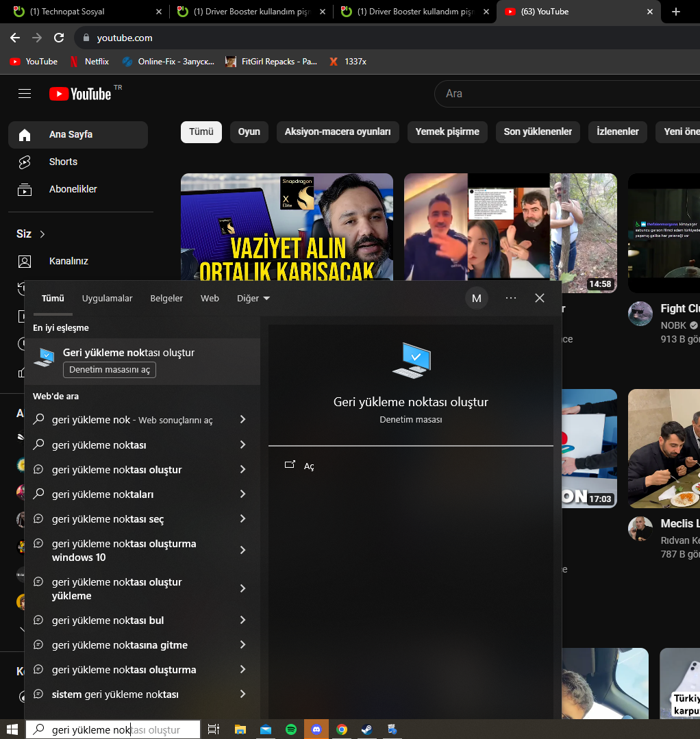Select Oyun filter chip
The width and height of the screenshot is (700, 739).
249,132
